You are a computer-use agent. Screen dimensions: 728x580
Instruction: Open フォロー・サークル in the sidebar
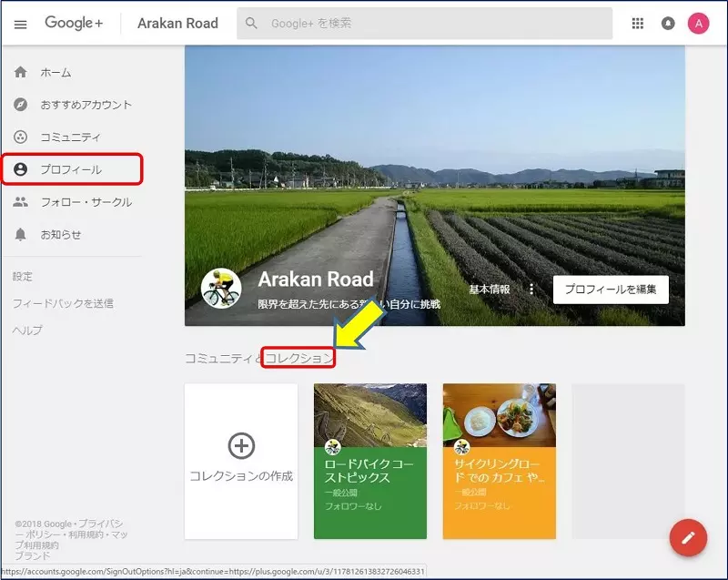coord(86,202)
